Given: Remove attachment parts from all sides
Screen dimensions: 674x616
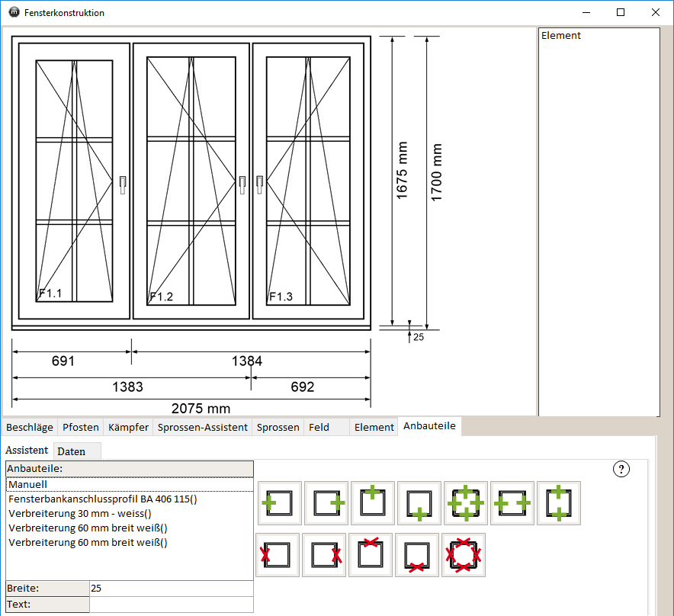Looking at the screenshot, I should 464,555.
